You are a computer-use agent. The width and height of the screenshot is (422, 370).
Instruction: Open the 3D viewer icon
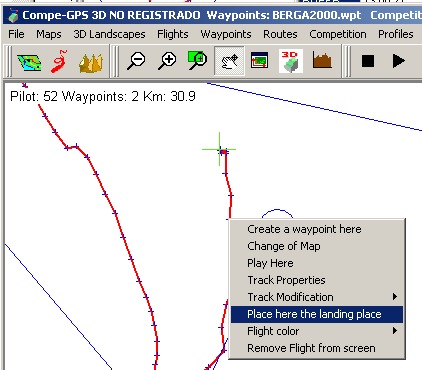[291, 61]
